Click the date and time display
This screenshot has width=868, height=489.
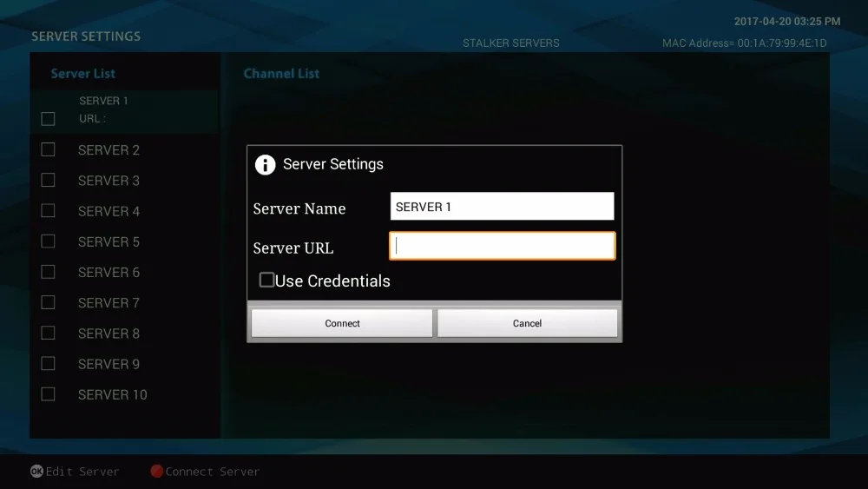click(787, 21)
